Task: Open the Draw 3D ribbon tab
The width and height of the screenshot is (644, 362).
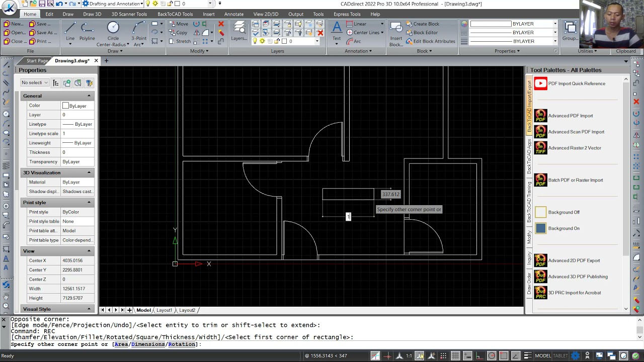Action: tap(92, 14)
